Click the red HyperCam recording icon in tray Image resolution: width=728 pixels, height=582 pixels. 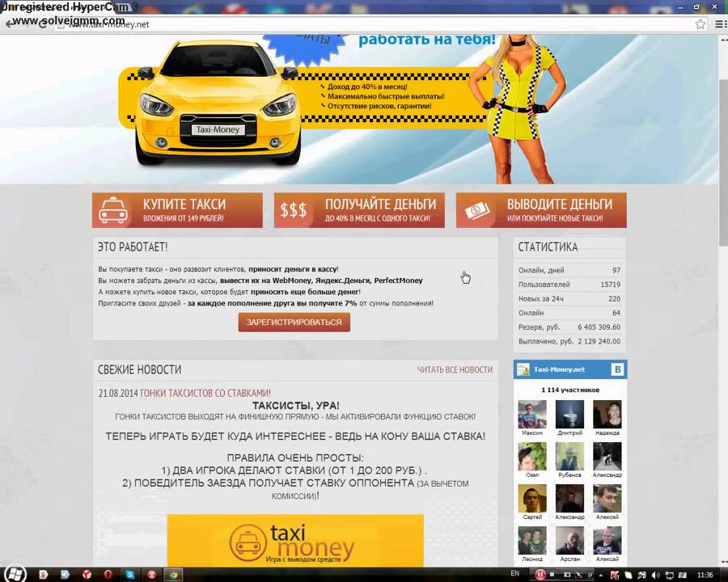[x=540, y=575]
